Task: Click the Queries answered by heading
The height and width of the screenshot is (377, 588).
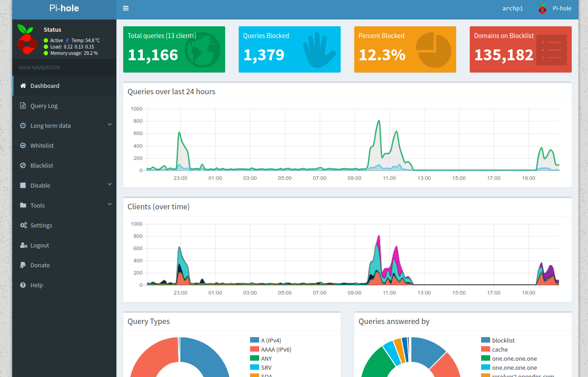Action: (394, 321)
